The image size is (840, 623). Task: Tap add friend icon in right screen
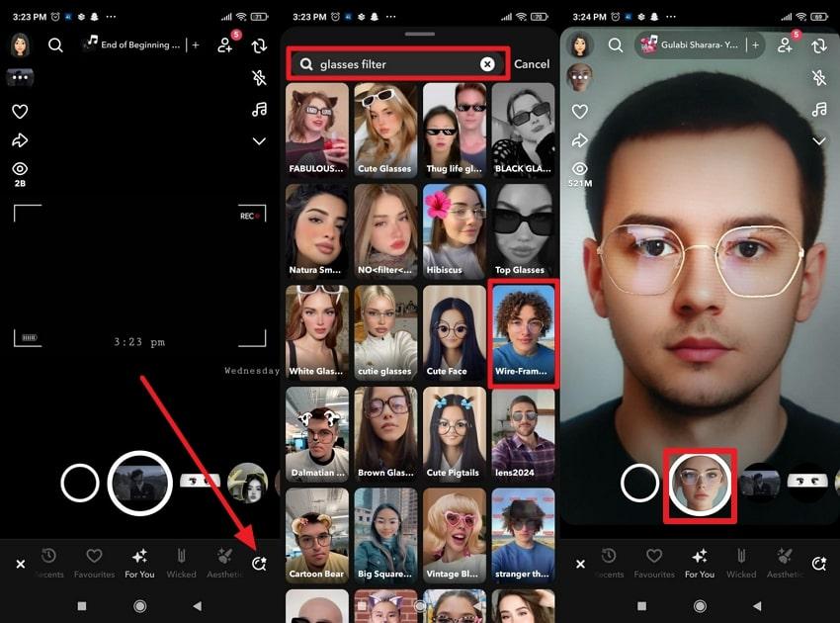click(x=786, y=45)
